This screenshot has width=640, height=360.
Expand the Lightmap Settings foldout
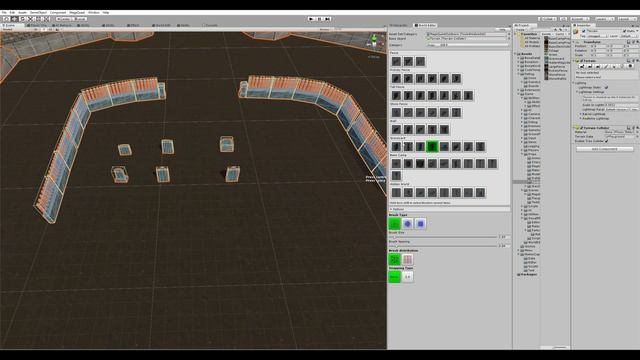(578, 92)
